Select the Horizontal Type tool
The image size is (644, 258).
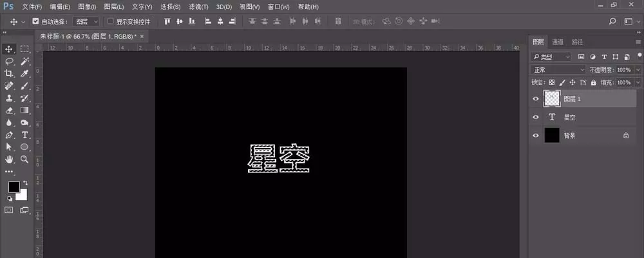tap(24, 135)
